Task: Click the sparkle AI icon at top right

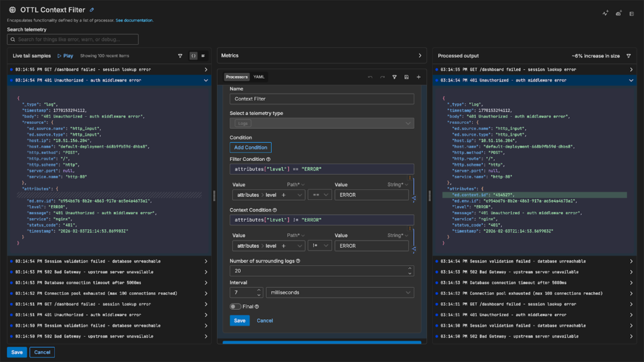Action: (606, 13)
